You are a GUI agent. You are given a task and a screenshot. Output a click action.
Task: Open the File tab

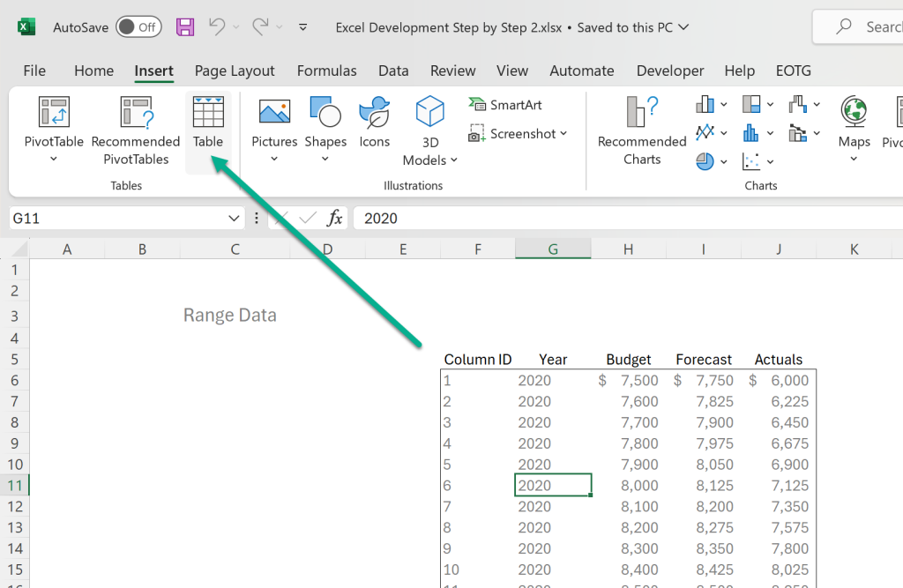pyautogui.click(x=34, y=71)
